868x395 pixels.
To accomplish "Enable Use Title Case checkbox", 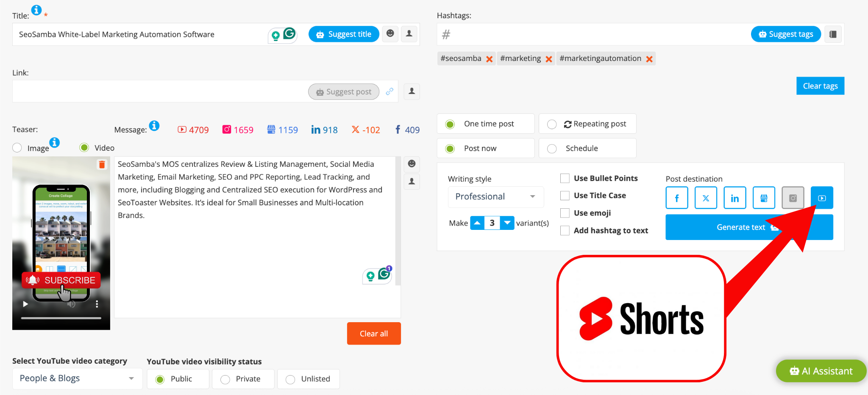I will 565,196.
